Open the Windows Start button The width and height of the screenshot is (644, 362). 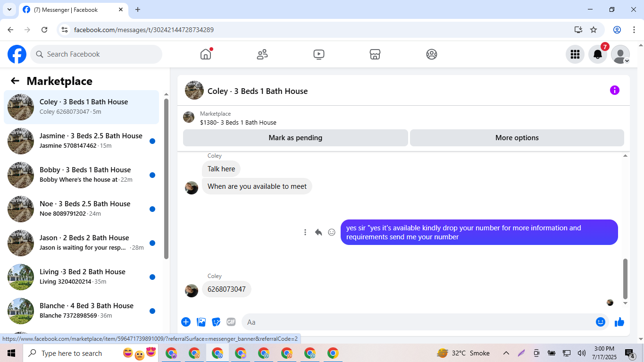point(11,353)
